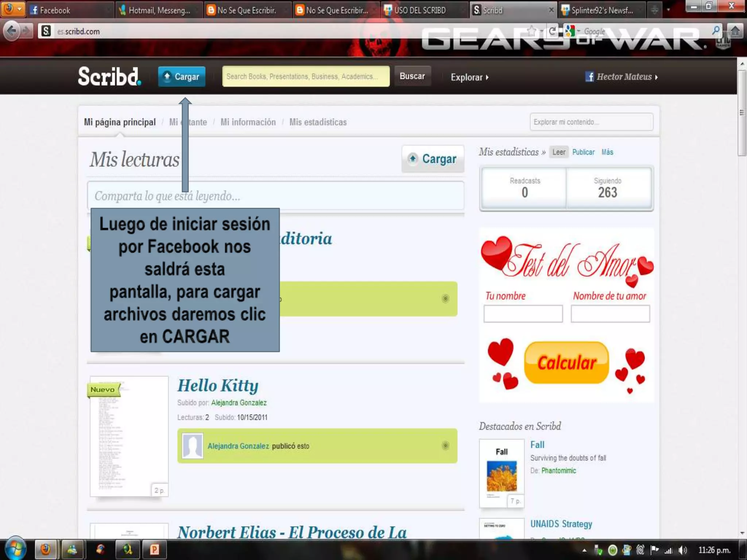This screenshot has width=747, height=560.
Task: Open the Fall featured document link
Action: [x=537, y=444]
